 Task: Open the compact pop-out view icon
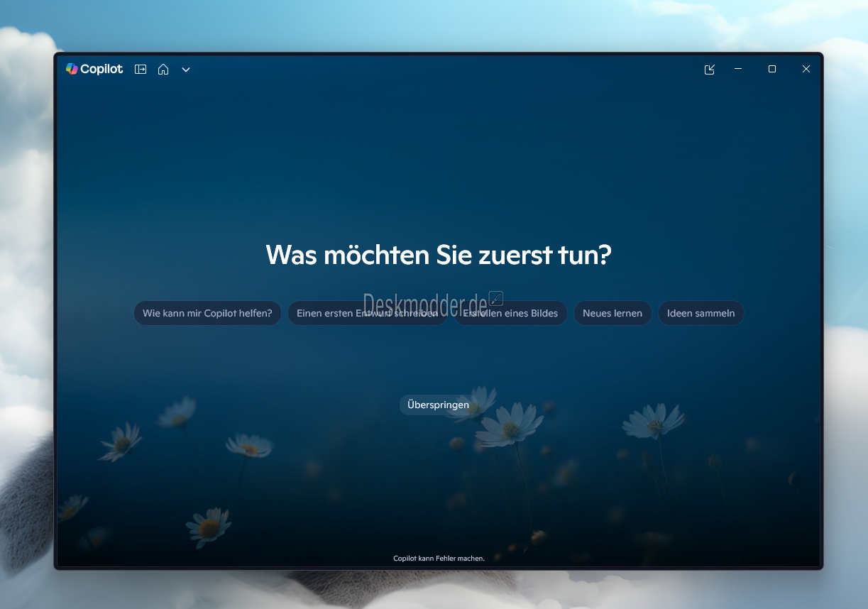click(709, 70)
